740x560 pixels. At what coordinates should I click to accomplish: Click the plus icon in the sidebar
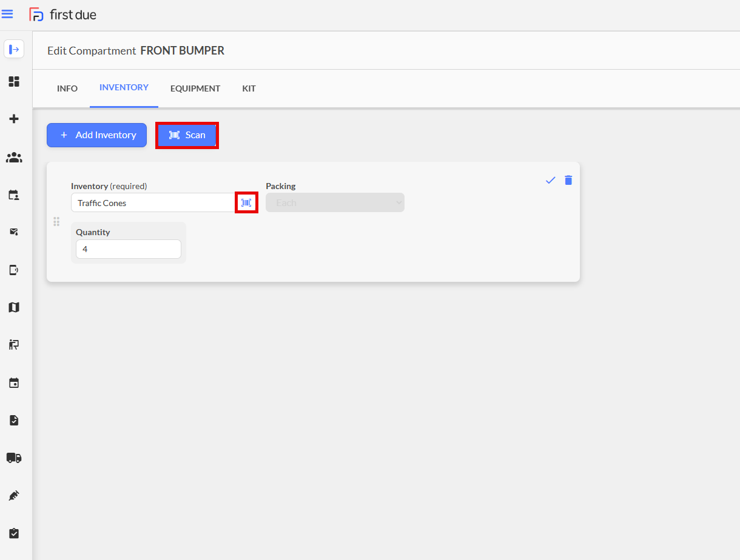[x=14, y=119]
